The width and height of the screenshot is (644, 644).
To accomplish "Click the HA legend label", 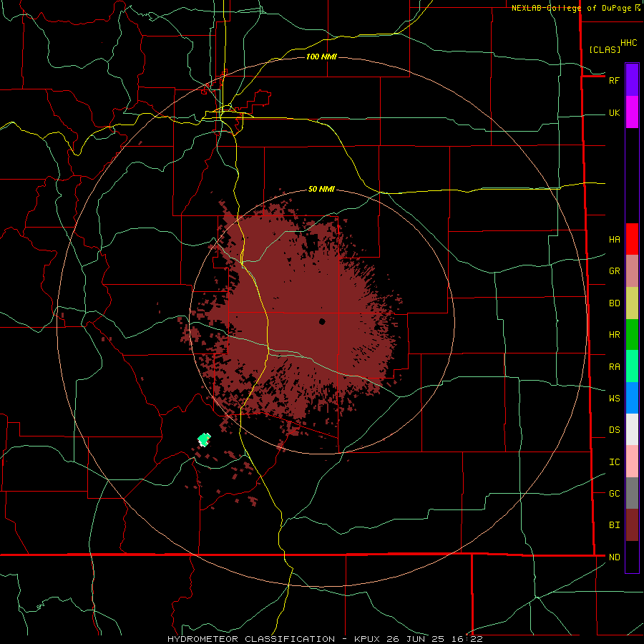I will (x=615, y=240).
